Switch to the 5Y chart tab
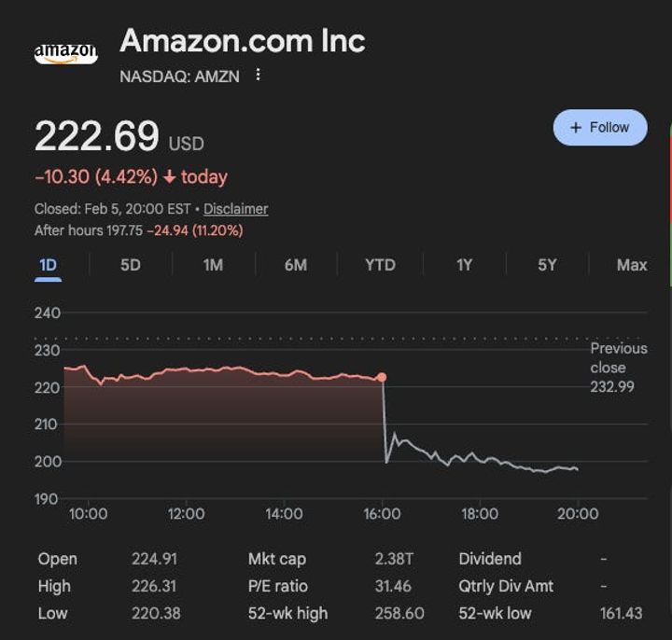This screenshot has width=672, height=640. (x=547, y=265)
